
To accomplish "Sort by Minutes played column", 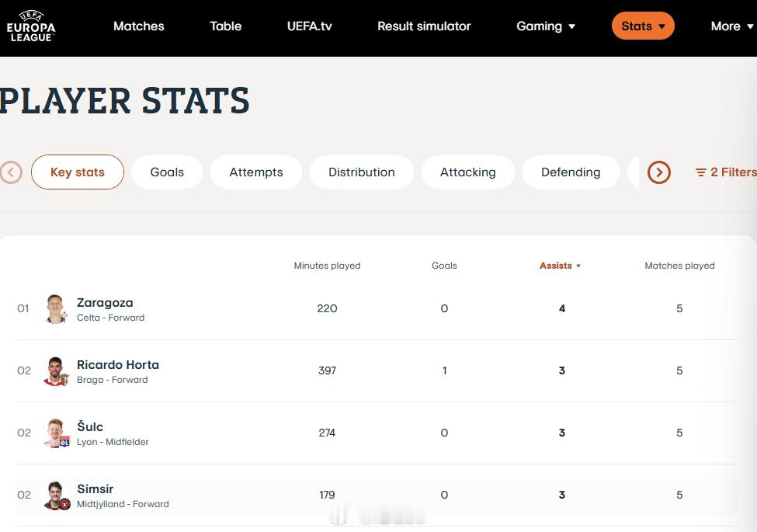I will point(327,266).
